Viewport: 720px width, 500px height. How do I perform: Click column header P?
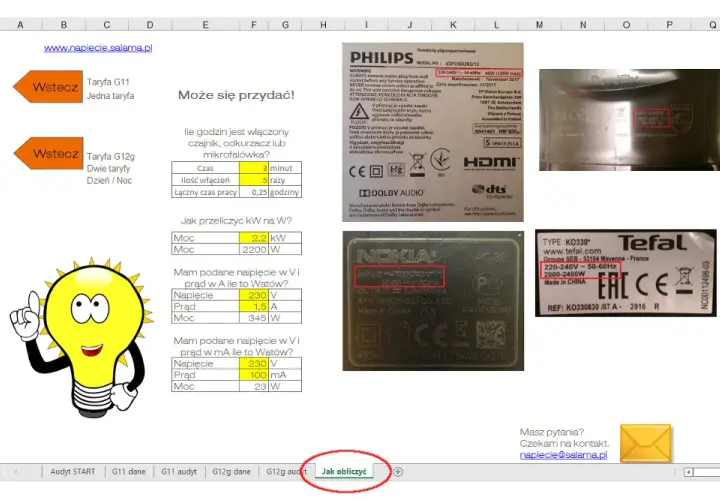pyautogui.click(x=669, y=25)
